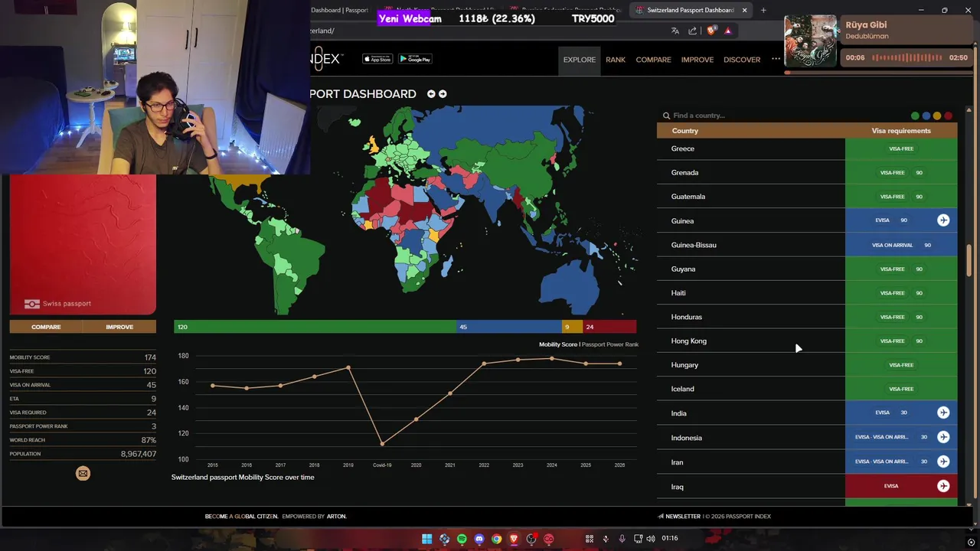Open the RANK menu item
The width and height of the screenshot is (980, 551).
click(x=616, y=60)
